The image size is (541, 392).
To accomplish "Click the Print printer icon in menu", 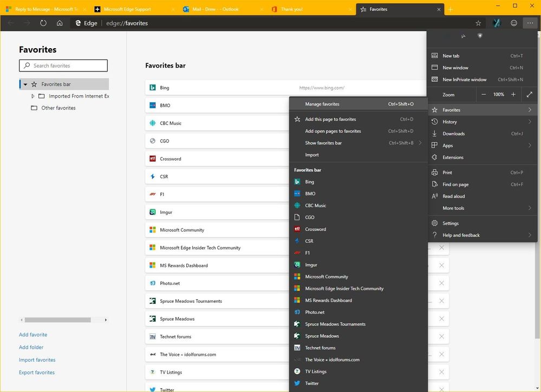I will coord(435,173).
